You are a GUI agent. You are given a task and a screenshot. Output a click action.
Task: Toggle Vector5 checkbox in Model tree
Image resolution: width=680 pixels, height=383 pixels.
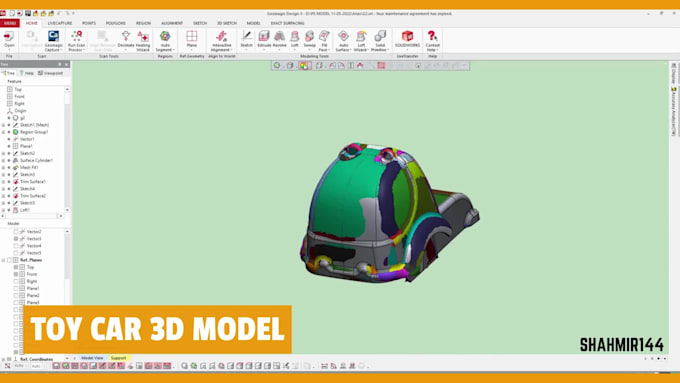pos(16,252)
